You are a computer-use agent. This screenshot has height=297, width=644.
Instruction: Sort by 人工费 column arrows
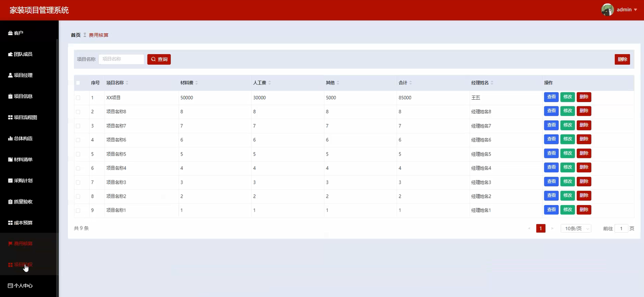click(x=269, y=83)
